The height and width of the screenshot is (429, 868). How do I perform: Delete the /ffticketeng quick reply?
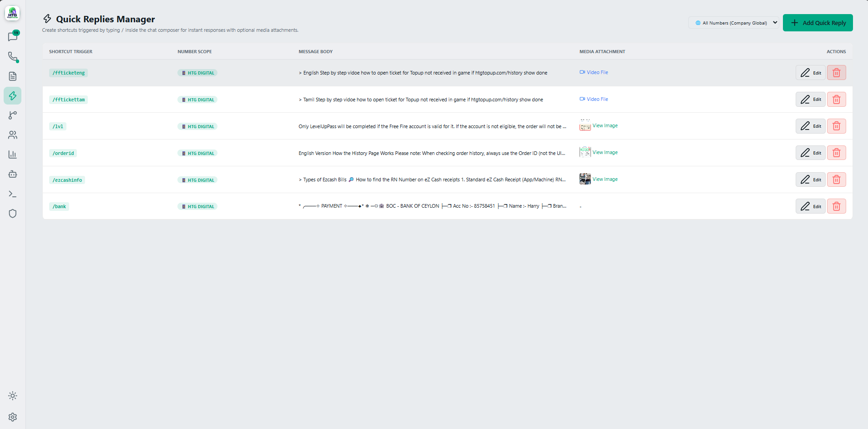click(x=836, y=73)
